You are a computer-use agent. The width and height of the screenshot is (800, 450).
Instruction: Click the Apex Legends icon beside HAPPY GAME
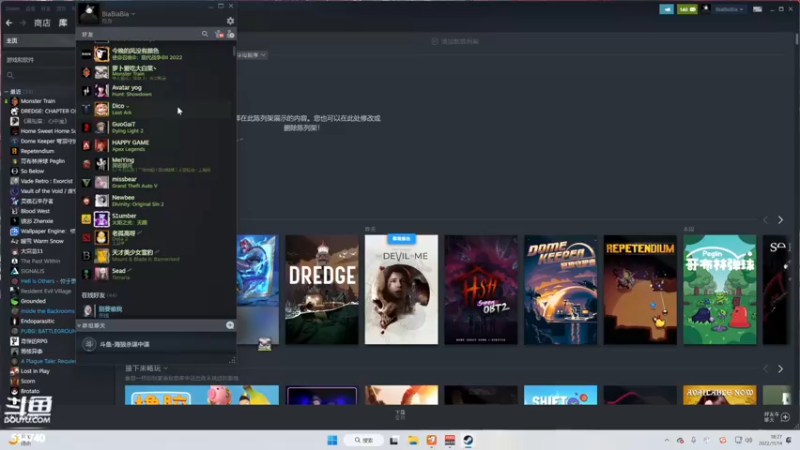click(x=86, y=145)
